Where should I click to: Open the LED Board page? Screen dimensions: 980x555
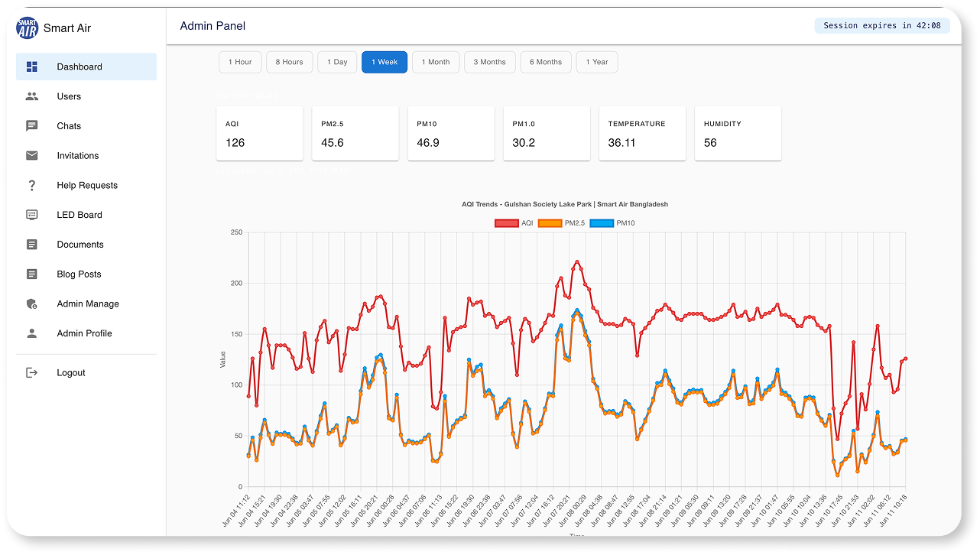click(x=86, y=215)
